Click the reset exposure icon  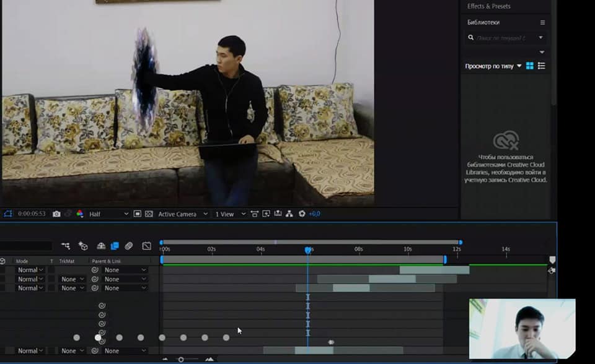pyautogui.click(x=302, y=214)
